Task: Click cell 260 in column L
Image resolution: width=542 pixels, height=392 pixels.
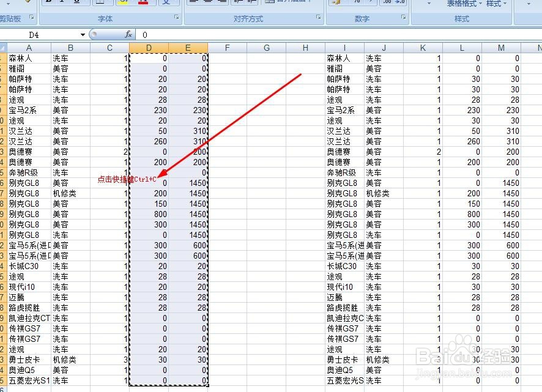Action: pyautogui.click(x=462, y=141)
